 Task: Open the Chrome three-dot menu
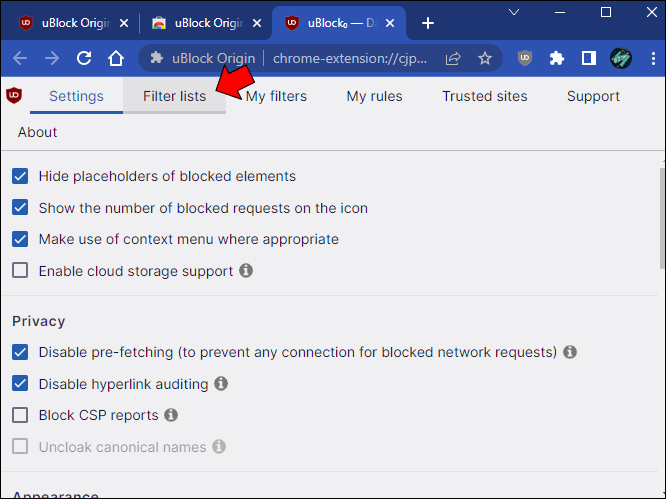pyautogui.click(x=651, y=58)
